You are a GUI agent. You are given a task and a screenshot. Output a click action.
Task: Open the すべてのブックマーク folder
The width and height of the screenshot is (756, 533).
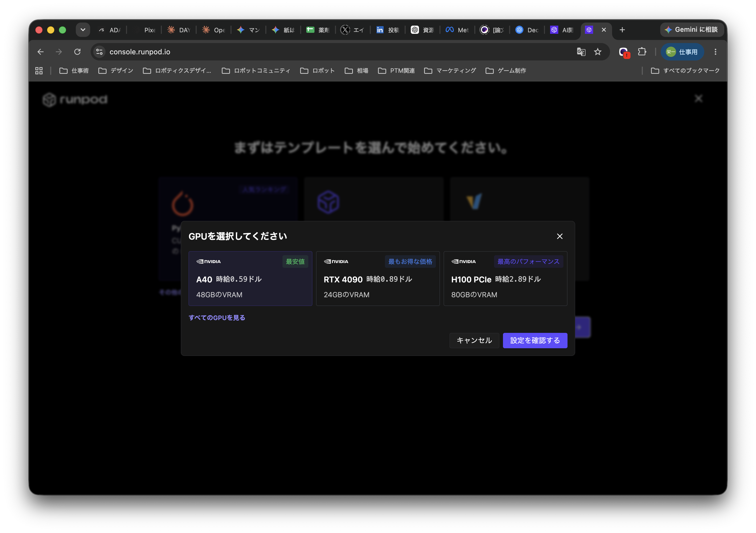686,70
